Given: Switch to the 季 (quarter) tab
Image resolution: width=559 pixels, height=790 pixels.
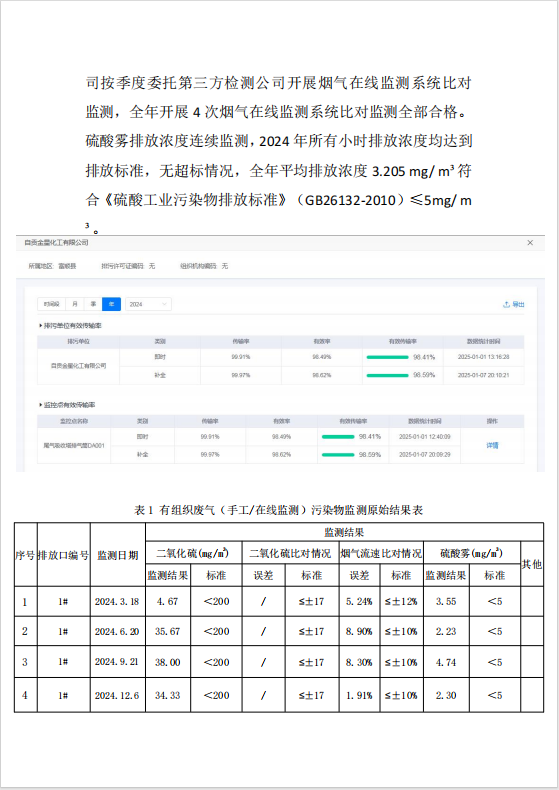Looking at the screenshot, I should [x=93, y=304].
